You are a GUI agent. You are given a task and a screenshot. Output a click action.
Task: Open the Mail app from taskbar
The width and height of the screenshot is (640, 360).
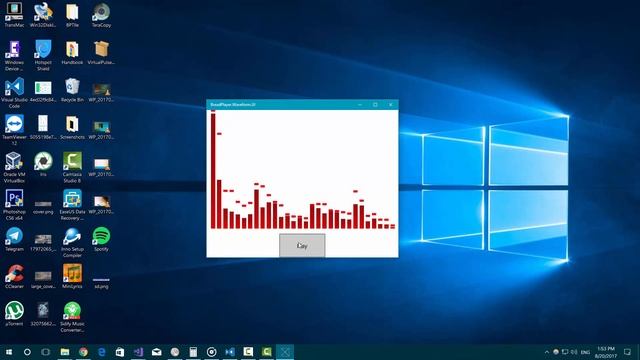pos(157,352)
